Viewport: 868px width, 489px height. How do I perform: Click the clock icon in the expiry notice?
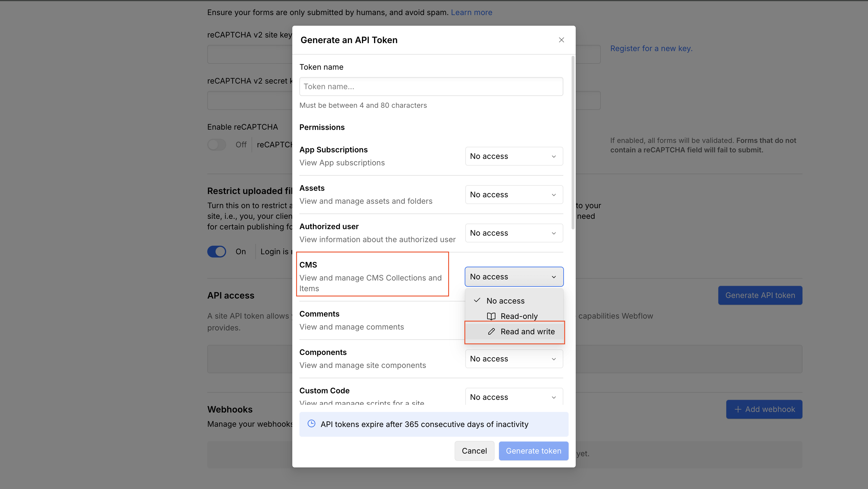(x=311, y=424)
